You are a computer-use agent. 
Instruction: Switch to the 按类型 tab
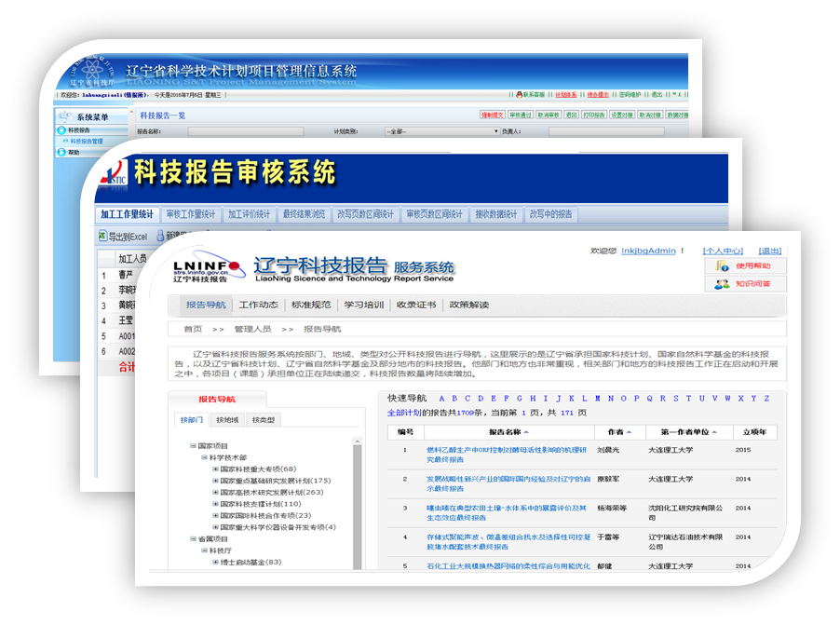point(263,420)
